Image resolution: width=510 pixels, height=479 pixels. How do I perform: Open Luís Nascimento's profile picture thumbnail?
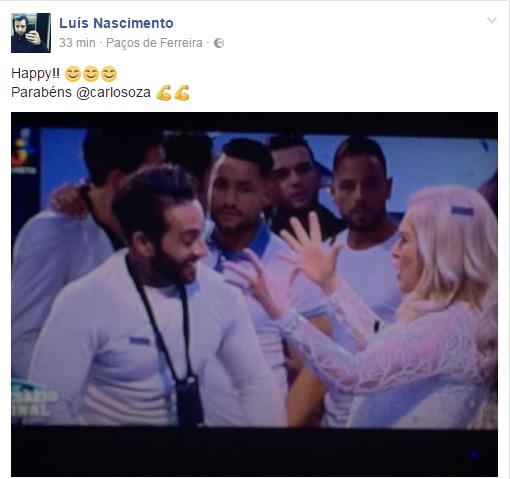31,33
